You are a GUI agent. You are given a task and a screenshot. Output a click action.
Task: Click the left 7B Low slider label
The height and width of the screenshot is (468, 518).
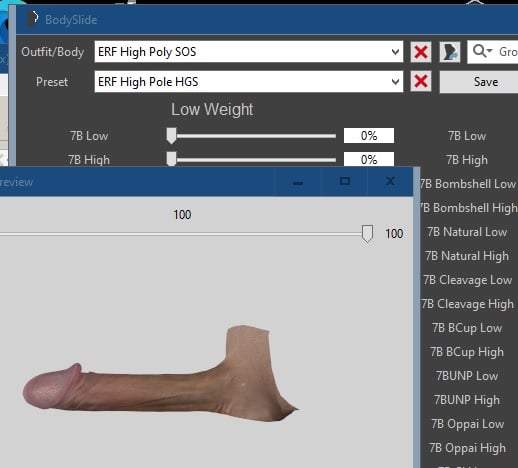click(x=89, y=136)
